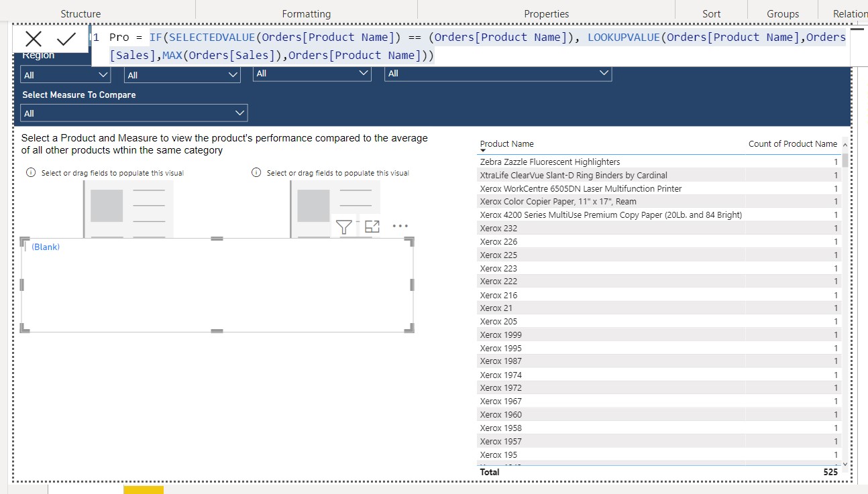Go to the Sort ribbon group

click(x=712, y=13)
